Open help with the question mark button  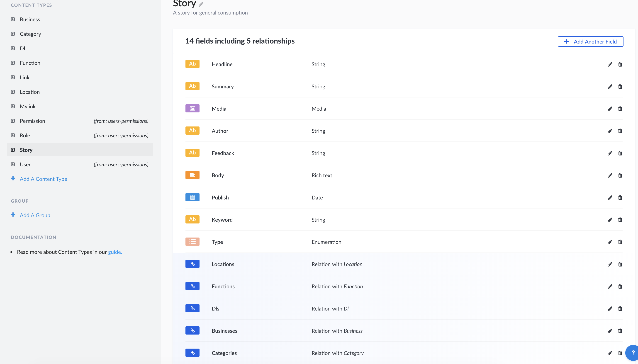pyautogui.click(x=633, y=353)
